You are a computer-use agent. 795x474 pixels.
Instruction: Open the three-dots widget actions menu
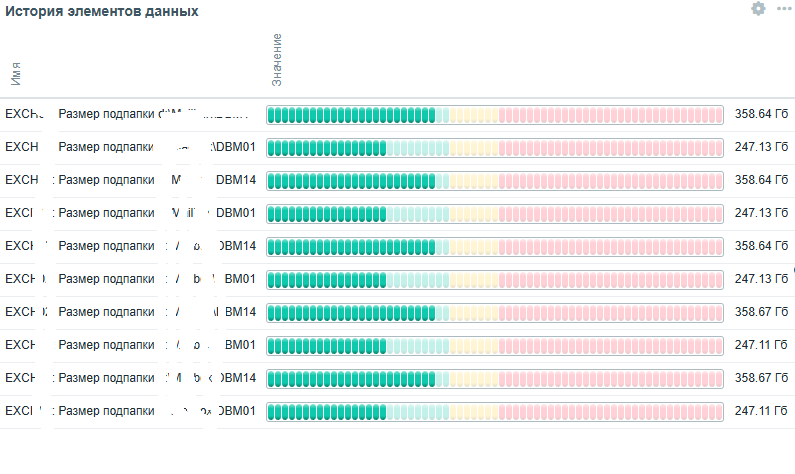(x=783, y=9)
